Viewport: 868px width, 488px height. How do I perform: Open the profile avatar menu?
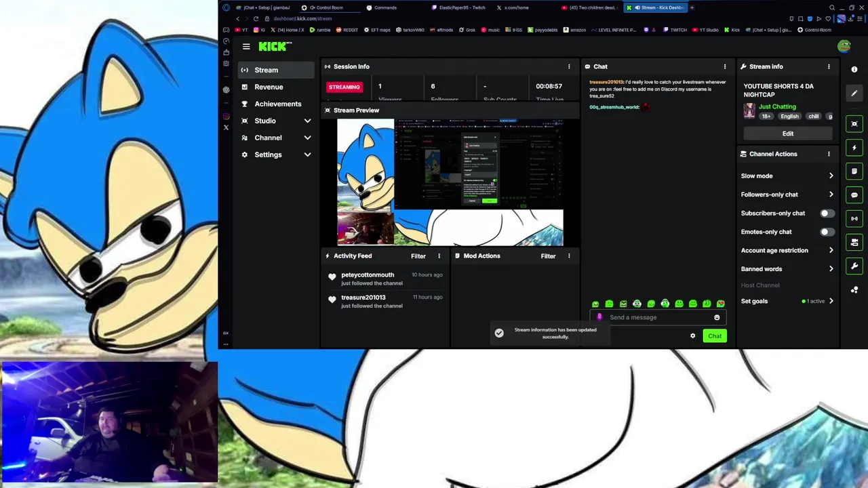844,46
